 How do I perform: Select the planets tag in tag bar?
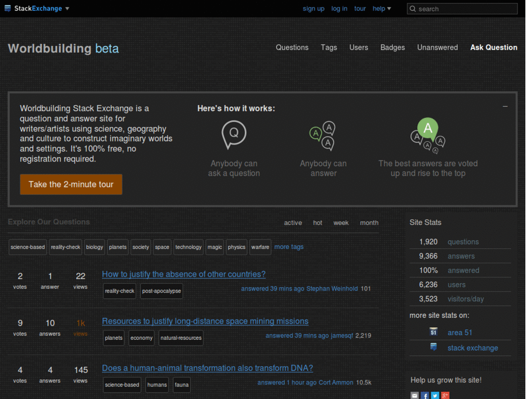tap(118, 247)
